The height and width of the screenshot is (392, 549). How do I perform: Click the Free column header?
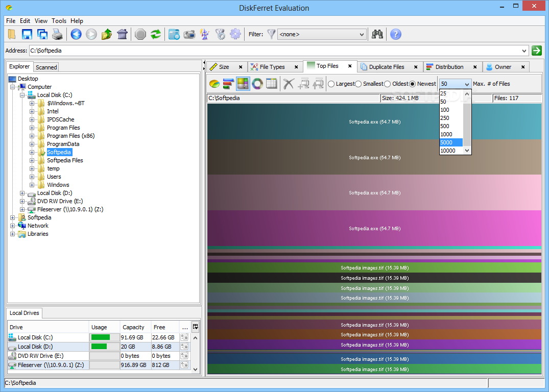coord(165,327)
